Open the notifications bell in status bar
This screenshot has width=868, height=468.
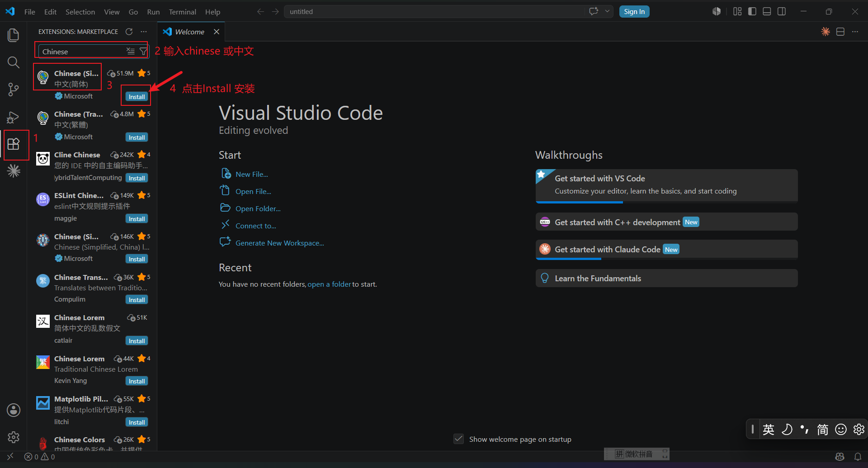(858, 457)
